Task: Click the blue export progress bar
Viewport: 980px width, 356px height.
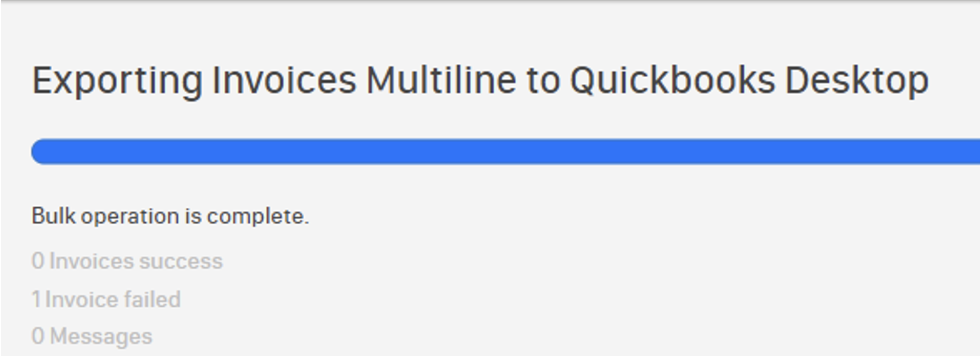Action: tap(504, 151)
